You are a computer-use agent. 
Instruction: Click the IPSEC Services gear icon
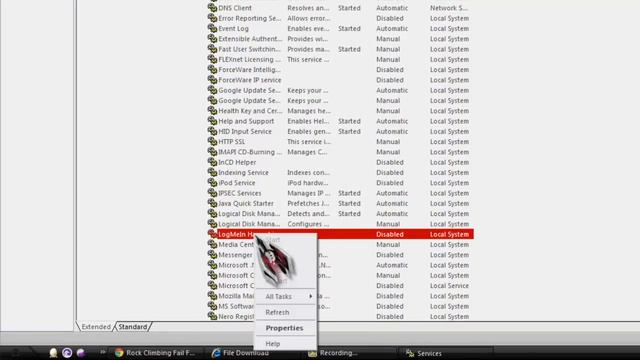(x=212, y=193)
